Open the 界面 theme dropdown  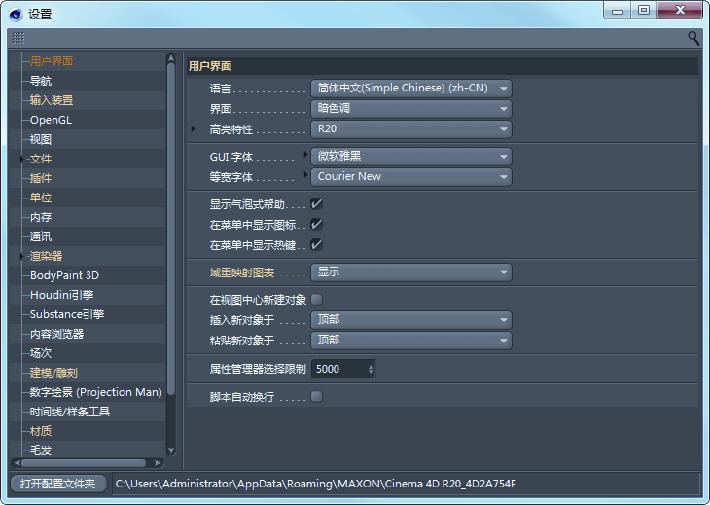(x=411, y=108)
